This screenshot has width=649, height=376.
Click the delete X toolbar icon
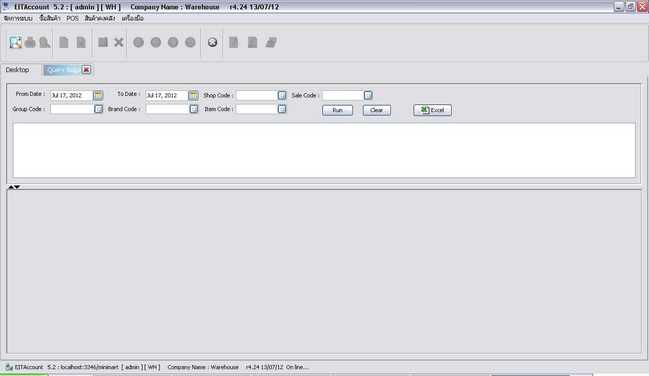click(x=119, y=42)
